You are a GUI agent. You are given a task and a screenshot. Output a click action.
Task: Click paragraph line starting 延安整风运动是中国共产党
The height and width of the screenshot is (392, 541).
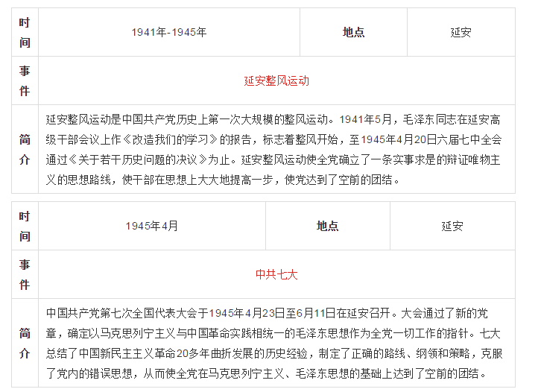(273, 119)
